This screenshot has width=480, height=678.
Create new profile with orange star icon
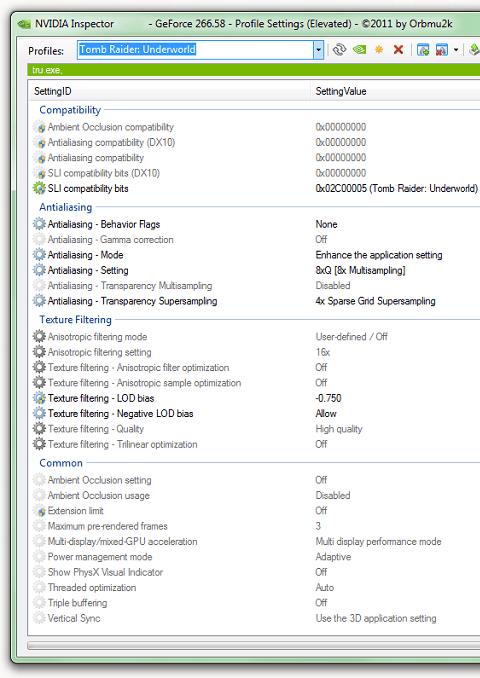[379, 50]
